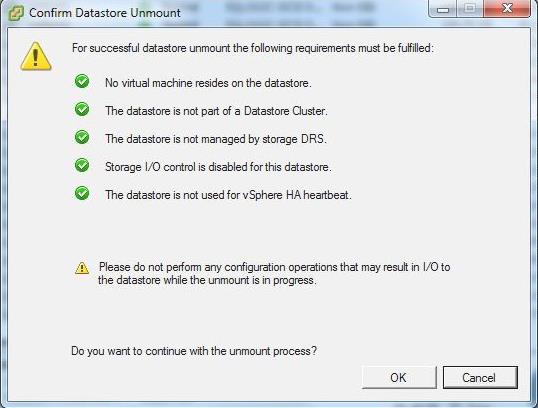Click the 'Confirm Datastore Unmount' title text

coord(105,13)
